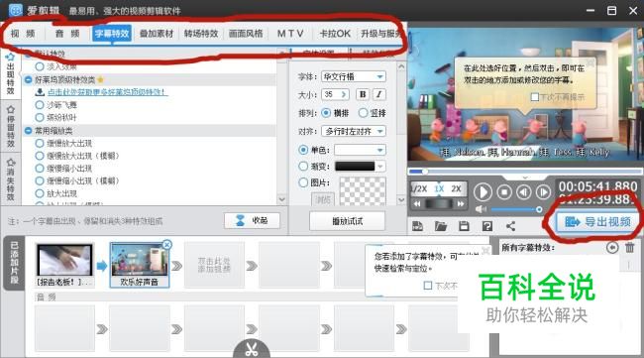Click the 播放试试 preview button
The height and width of the screenshot is (358, 644).
[x=347, y=221]
